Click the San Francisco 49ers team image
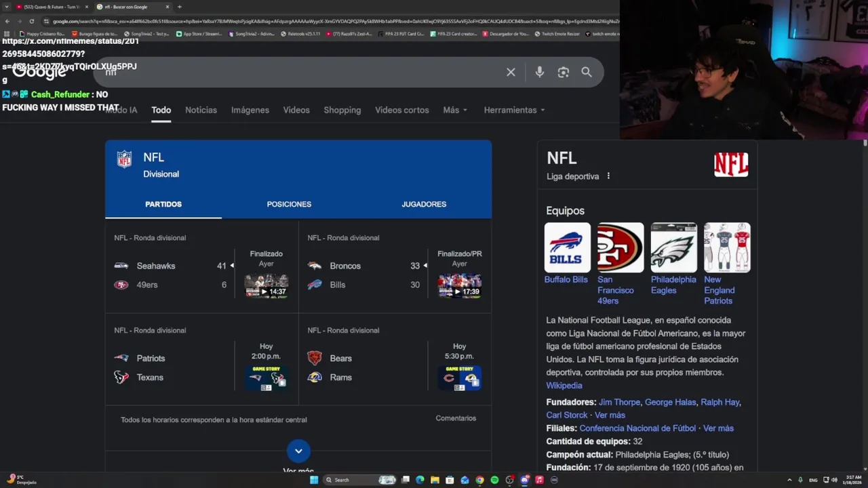868x488 pixels. click(620, 247)
